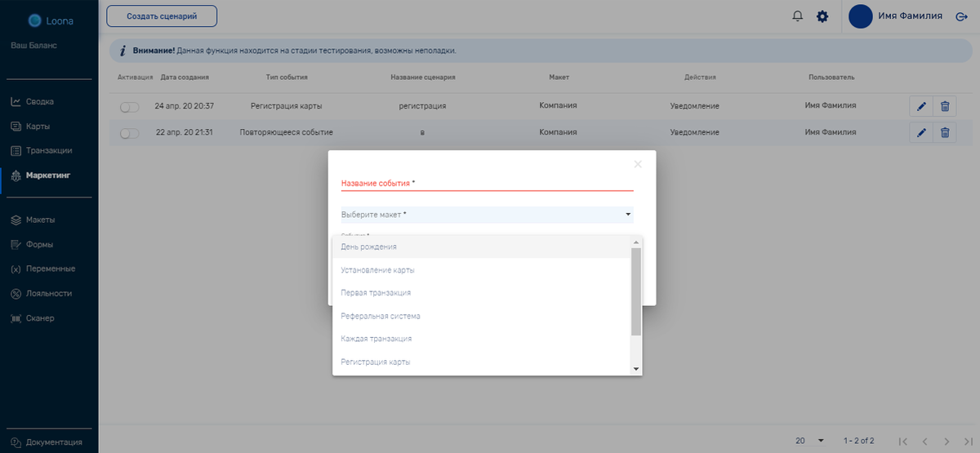
Task: Click Тип события column header
Action: pos(287,78)
